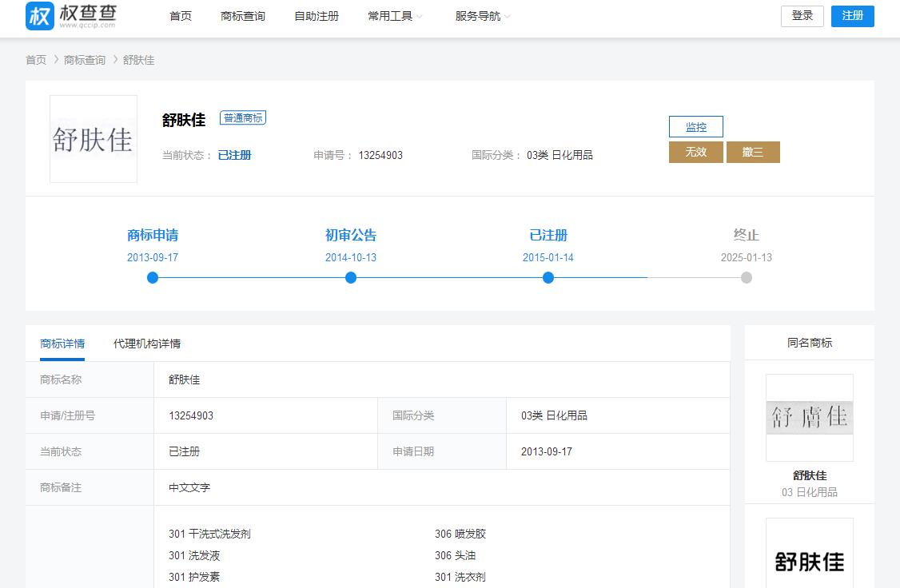The width and height of the screenshot is (900, 588).
Task: Open 商标查询 in top navigation
Action: point(243,16)
